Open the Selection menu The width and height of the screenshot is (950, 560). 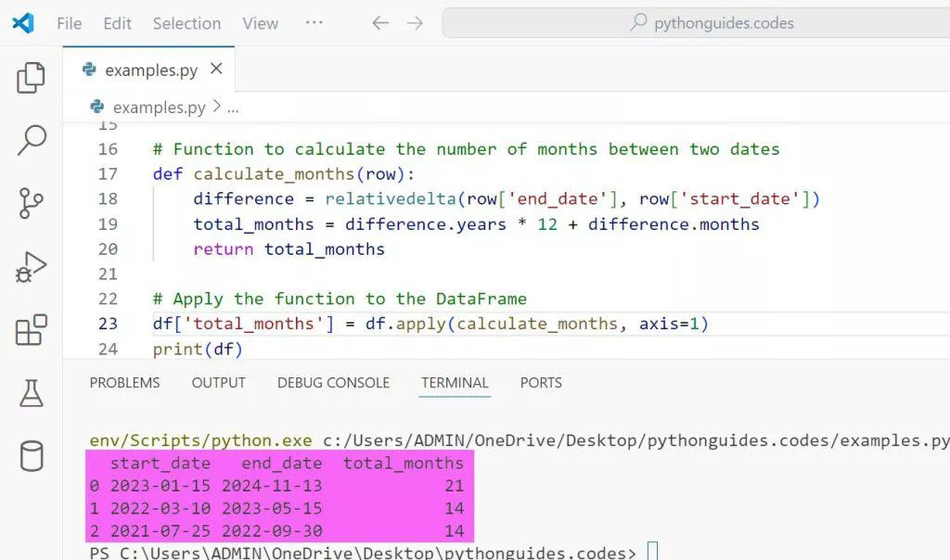coord(186,23)
